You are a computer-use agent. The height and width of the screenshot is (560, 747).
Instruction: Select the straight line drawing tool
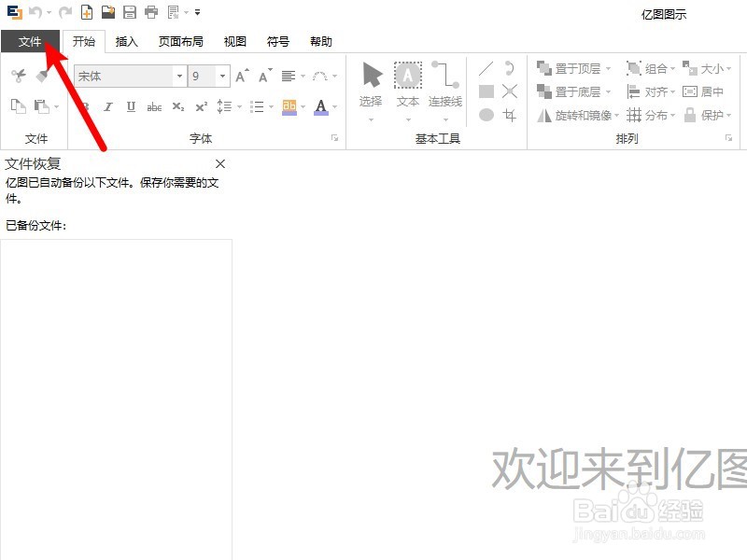point(486,68)
